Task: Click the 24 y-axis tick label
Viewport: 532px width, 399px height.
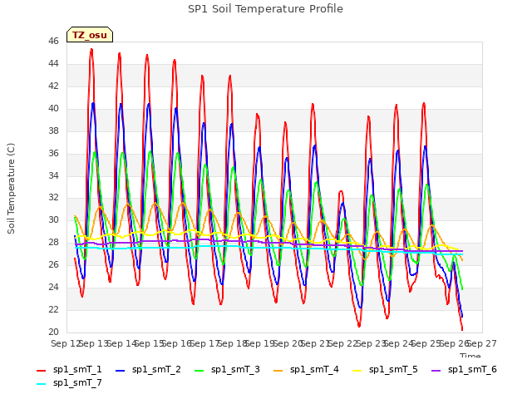Action: pyautogui.click(x=53, y=287)
